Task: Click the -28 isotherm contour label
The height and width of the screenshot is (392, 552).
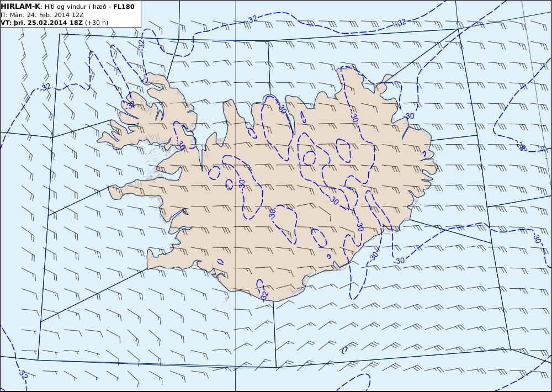Action: pyautogui.click(x=521, y=146)
